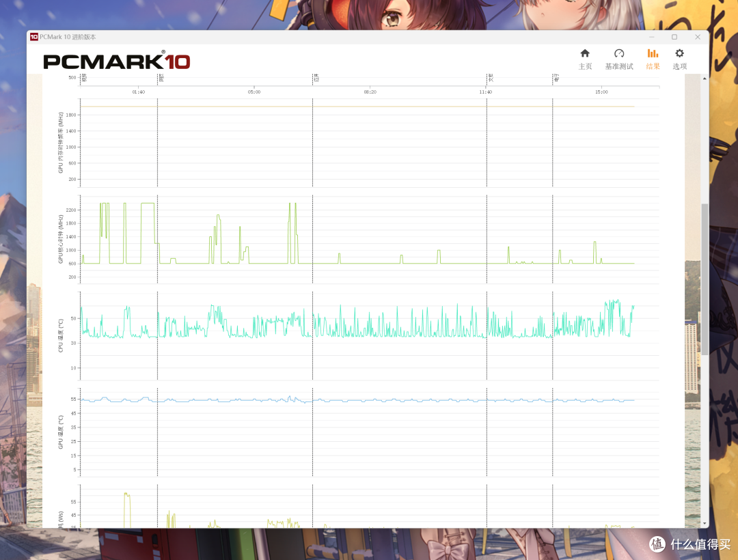Maximize the PCMark 10 window
This screenshot has height=560, width=738.
pos(674,37)
